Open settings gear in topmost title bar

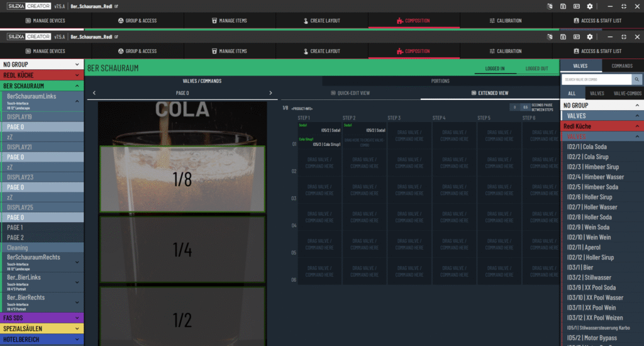point(589,6)
